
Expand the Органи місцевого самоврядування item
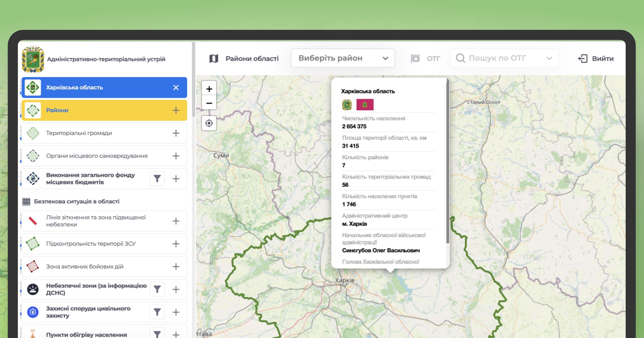click(x=176, y=156)
